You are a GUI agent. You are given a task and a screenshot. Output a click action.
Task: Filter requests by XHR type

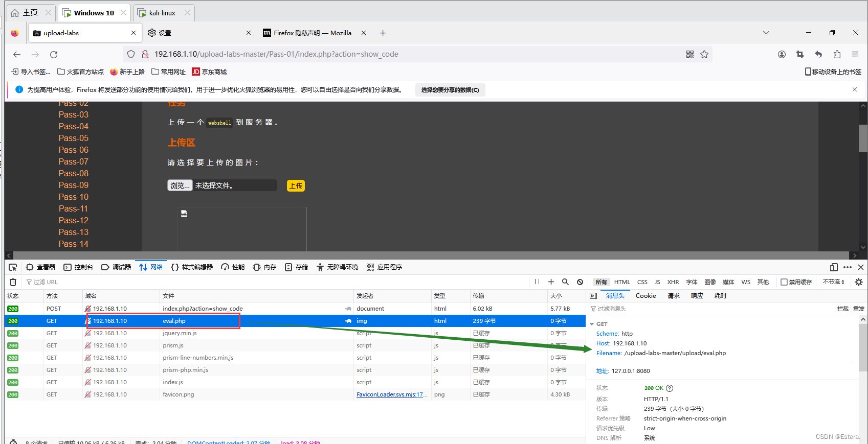click(x=673, y=282)
